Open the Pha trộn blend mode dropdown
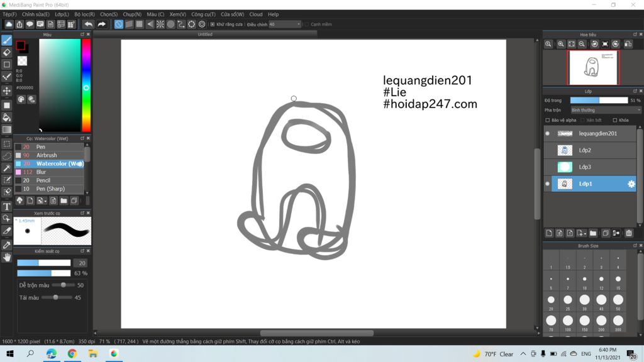 pos(606,110)
